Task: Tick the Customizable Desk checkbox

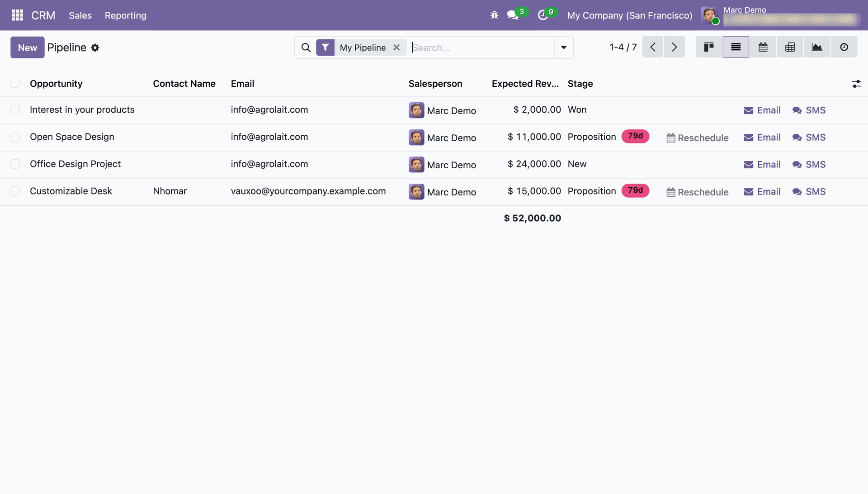Action: [x=15, y=191]
